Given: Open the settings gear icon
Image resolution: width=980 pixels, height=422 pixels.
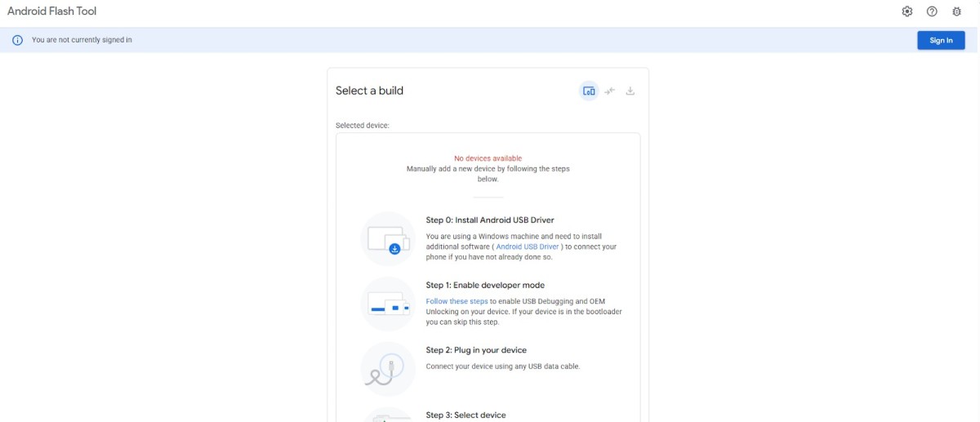Looking at the screenshot, I should (x=906, y=11).
